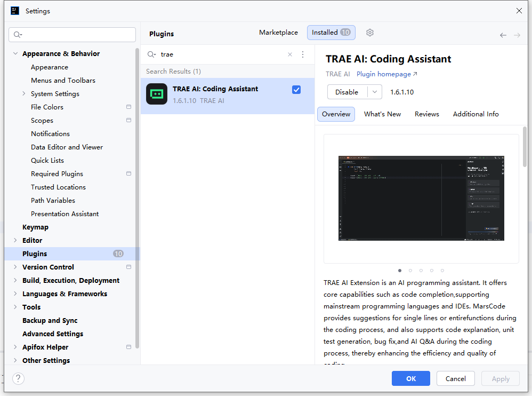Select the last screenshot carousel dot

442,271
